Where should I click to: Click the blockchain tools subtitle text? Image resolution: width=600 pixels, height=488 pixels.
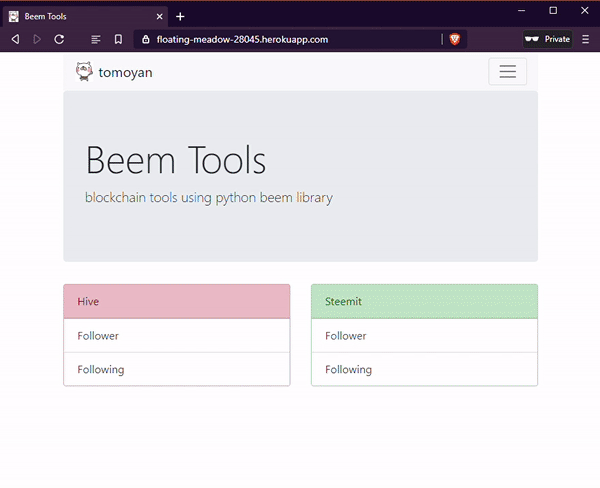pos(209,198)
